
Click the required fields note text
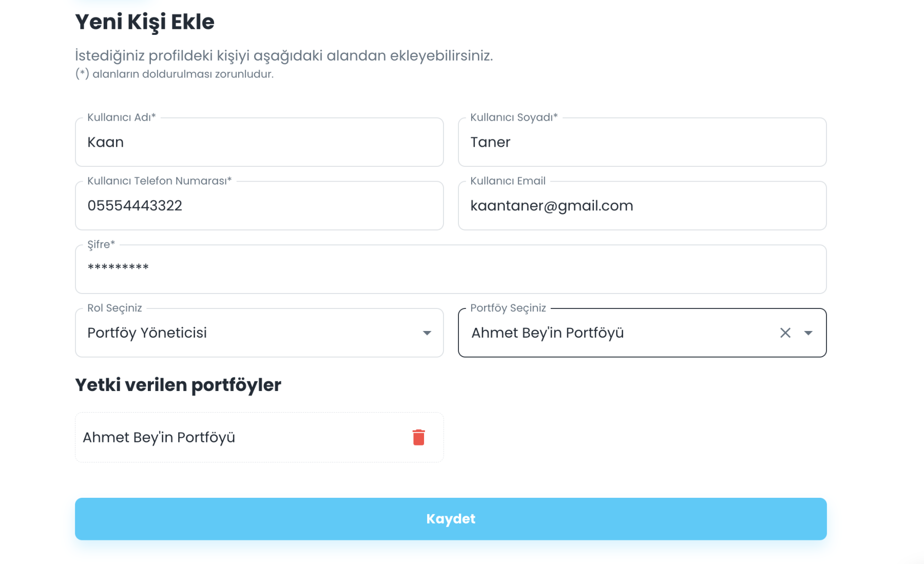[175, 74]
